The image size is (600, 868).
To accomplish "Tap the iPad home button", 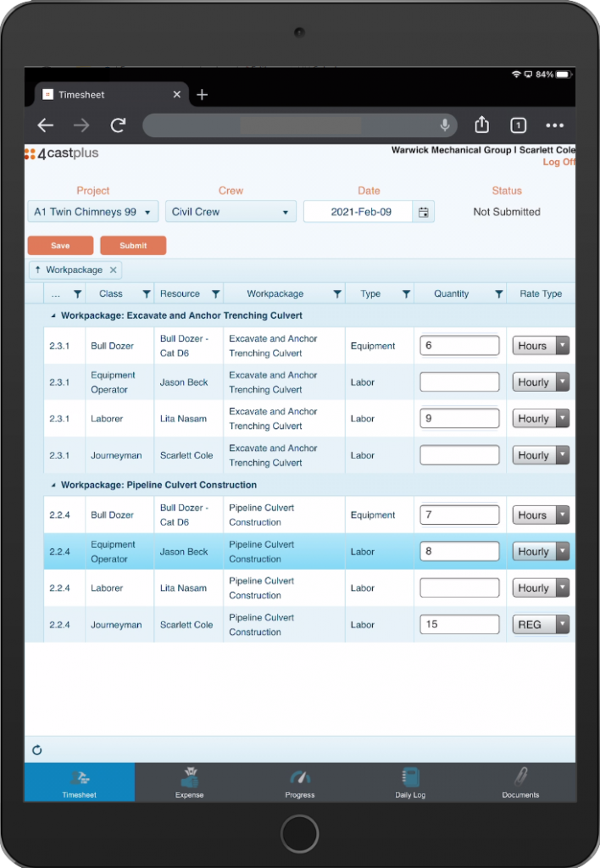I will click(x=299, y=834).
